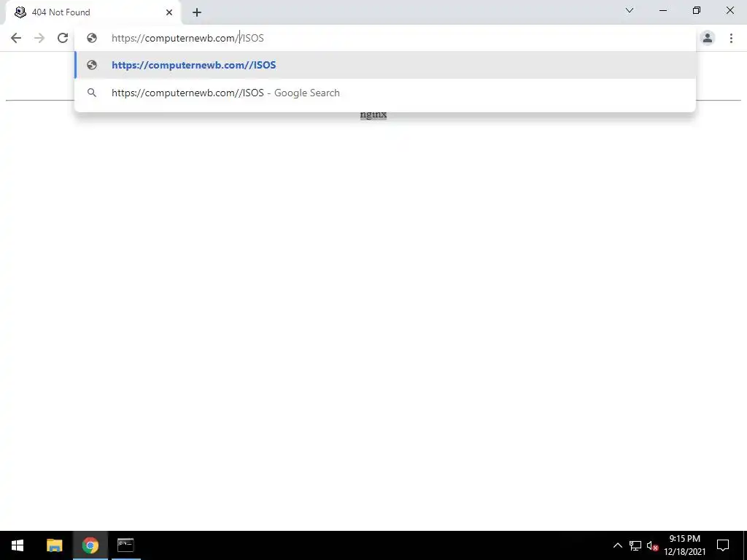The image size is (747, 560).
Task: Show hidden system tray icons
Action: [x=617, y=545]
